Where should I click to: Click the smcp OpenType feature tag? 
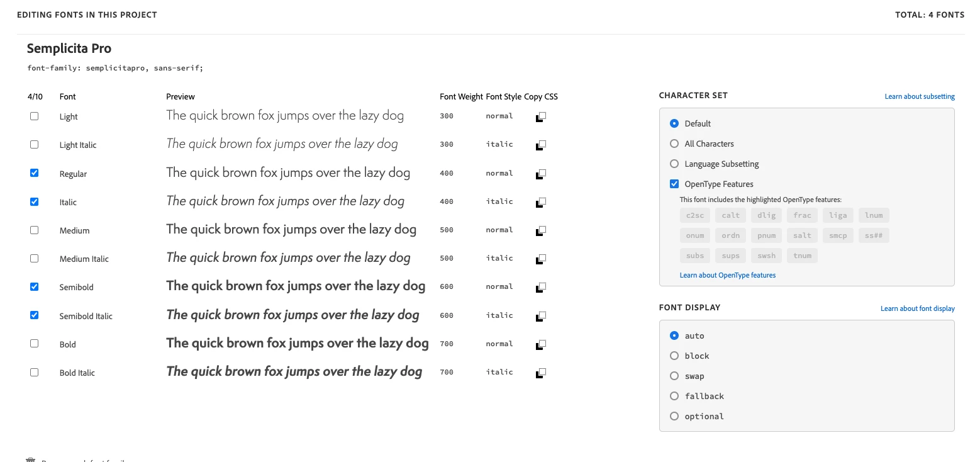[x=838, y=235]
